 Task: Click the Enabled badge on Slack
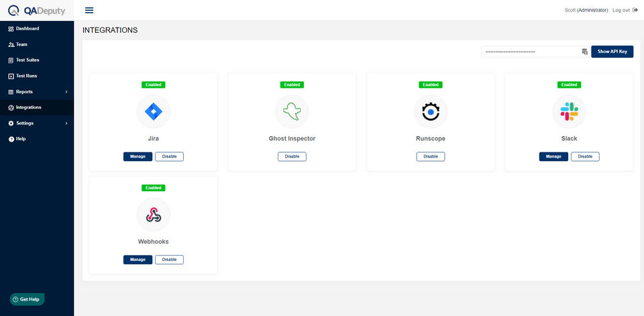(x=570, y=85)
